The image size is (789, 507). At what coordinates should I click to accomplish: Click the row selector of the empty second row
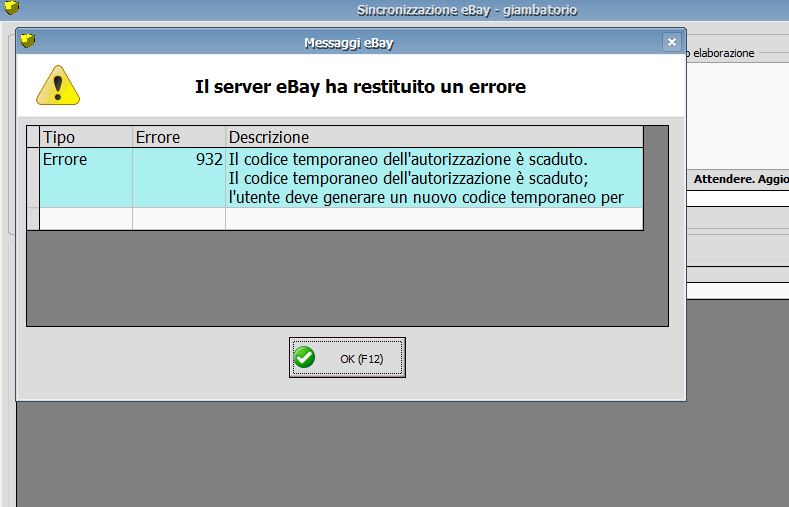click(x=33, y=219)
